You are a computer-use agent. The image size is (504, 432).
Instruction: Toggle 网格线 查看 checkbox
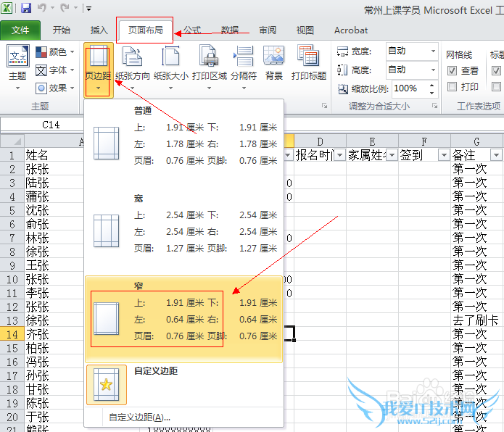(x=452, y=70)
